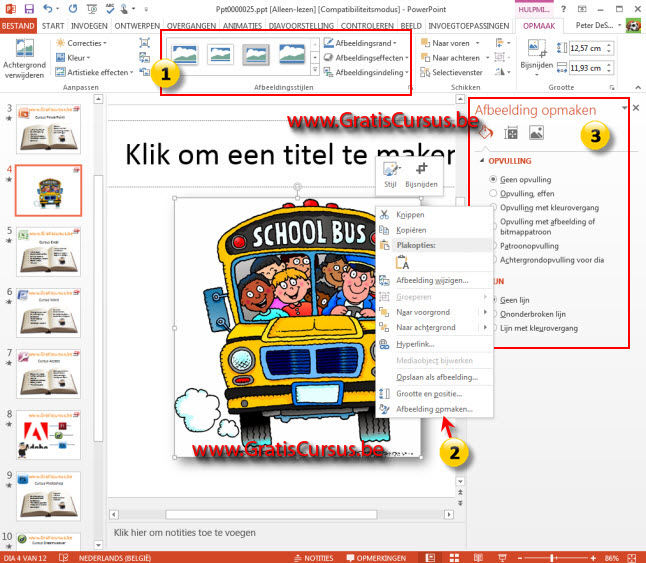Click the spelling check ABC icon
Viewport: 646px width, 563px height.
(x=110, y=9)
